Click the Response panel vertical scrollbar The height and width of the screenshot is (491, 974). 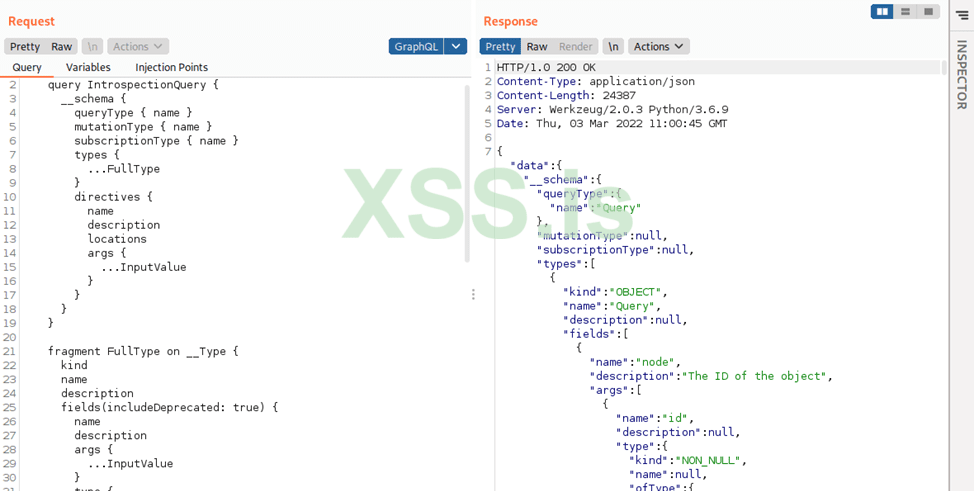coord(944,67)
